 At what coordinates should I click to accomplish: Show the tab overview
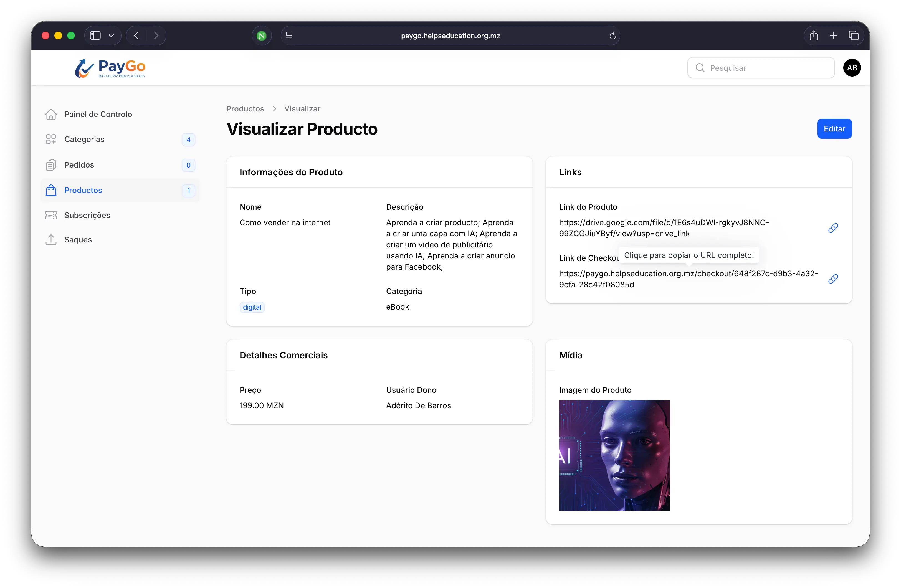tap(853, 36)
